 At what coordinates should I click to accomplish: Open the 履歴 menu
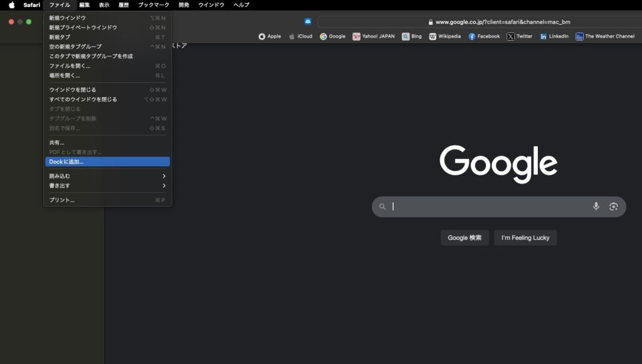click(124, 5)
